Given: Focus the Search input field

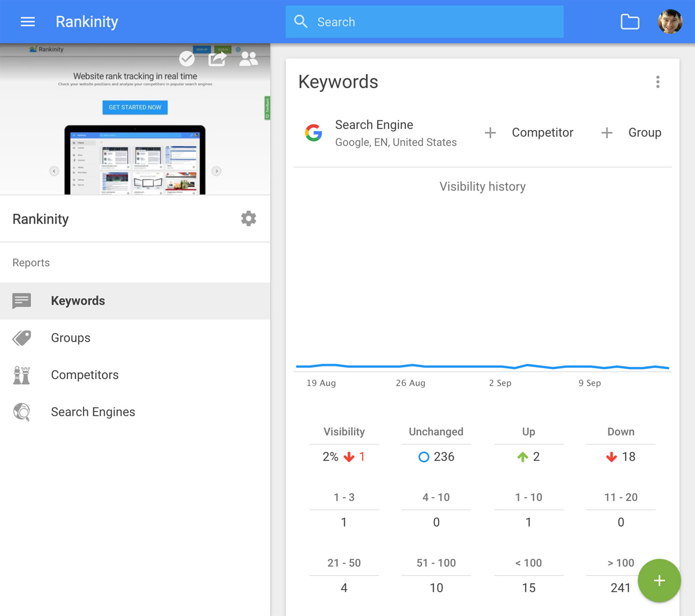Looking at the screenshot, I should (x=424, y=22).
